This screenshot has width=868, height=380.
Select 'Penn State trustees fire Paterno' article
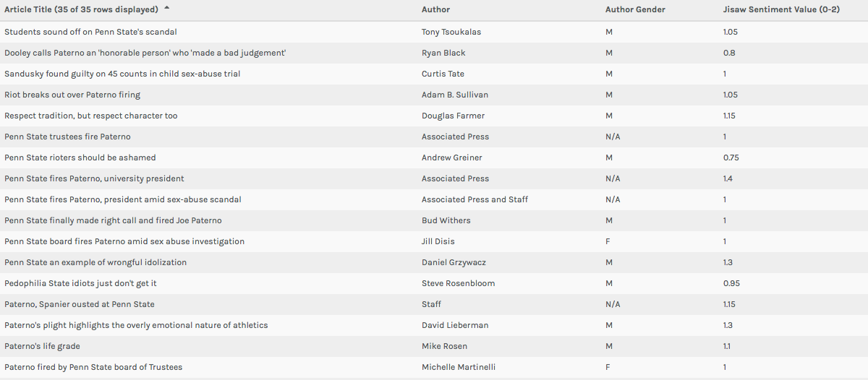[67, 137]
